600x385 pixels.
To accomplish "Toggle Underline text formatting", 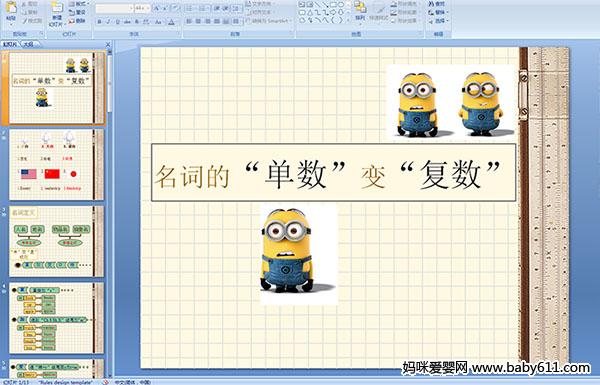I will pyautogui.click(x=117, y=22).
